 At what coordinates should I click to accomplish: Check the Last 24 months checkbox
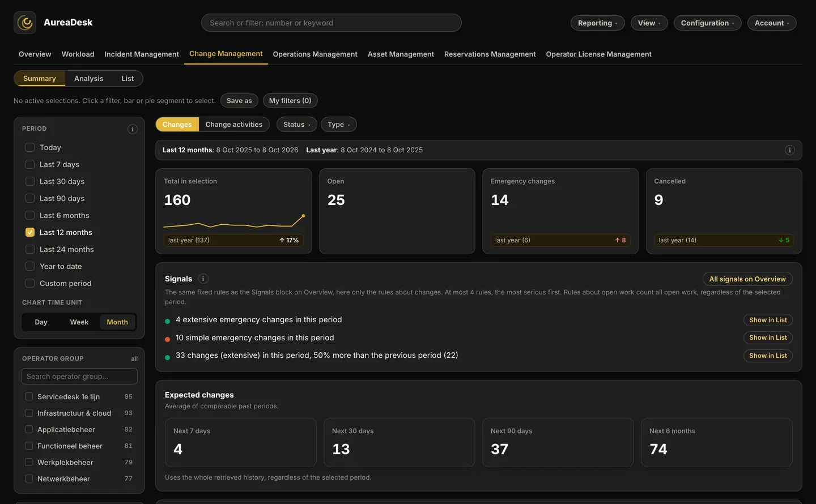30,249
